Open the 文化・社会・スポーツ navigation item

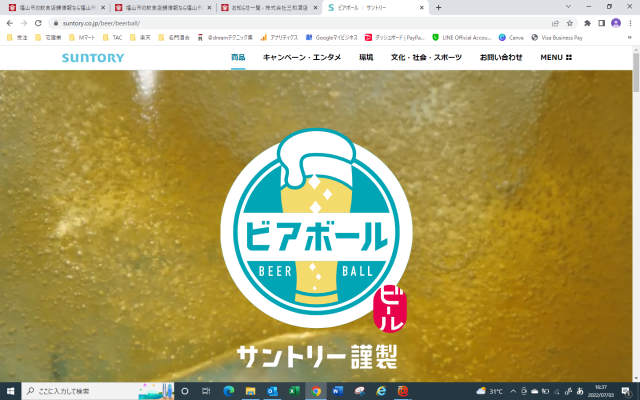click(x=426, y=57)
